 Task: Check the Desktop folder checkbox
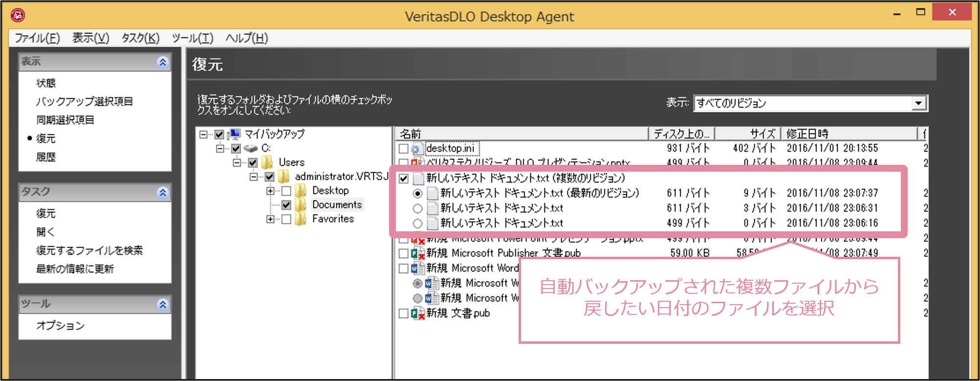point(286,191)
